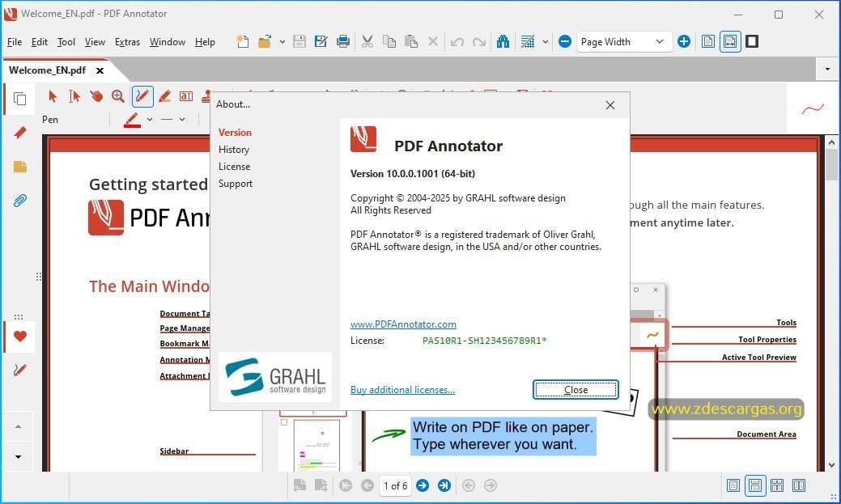The height and width of the screenshot is (504, 841).
Task: Copy with the two-pages icon
Action: (x=389, y=41)
